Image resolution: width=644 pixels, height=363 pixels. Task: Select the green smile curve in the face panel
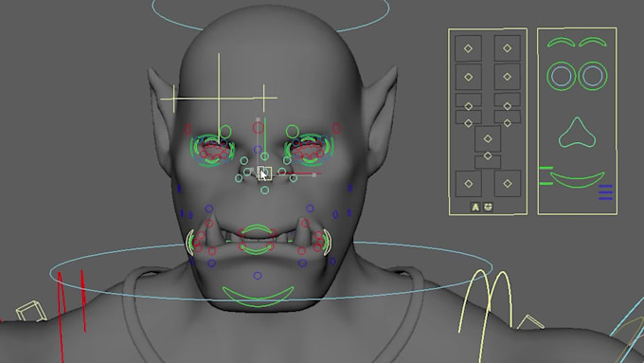[x=577, y=180]
